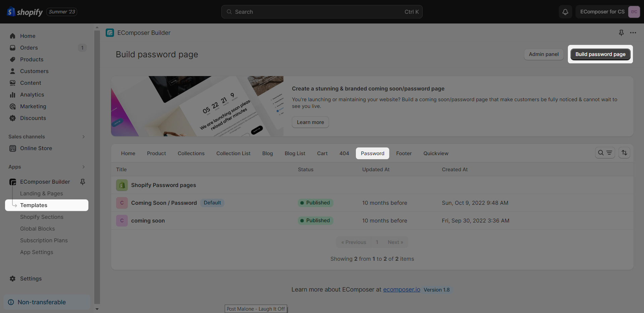Viewport: 644px width, 313px height.
Task: Expand the Sales channels section
Action: [84, 137]
